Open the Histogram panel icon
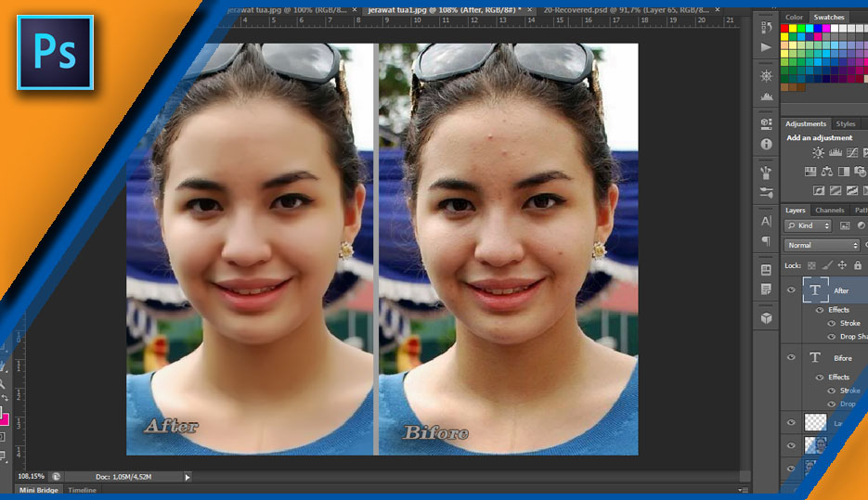 tap(766, 96)
